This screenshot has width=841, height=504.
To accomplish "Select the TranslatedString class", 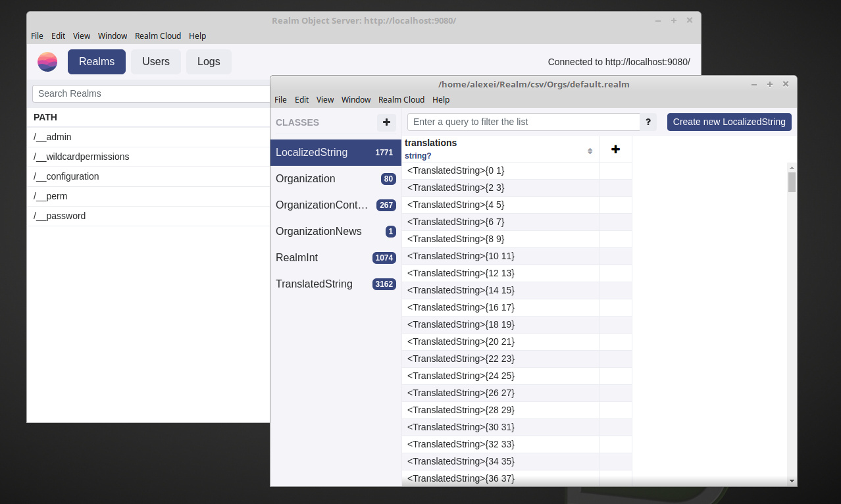I will [x=314, y=284].
